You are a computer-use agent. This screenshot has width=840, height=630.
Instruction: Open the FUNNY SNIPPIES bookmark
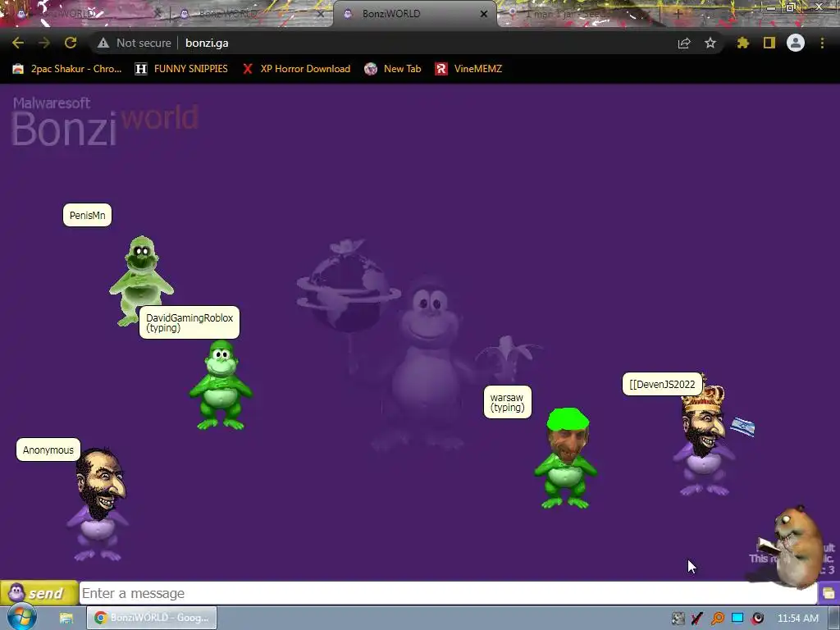181,69
